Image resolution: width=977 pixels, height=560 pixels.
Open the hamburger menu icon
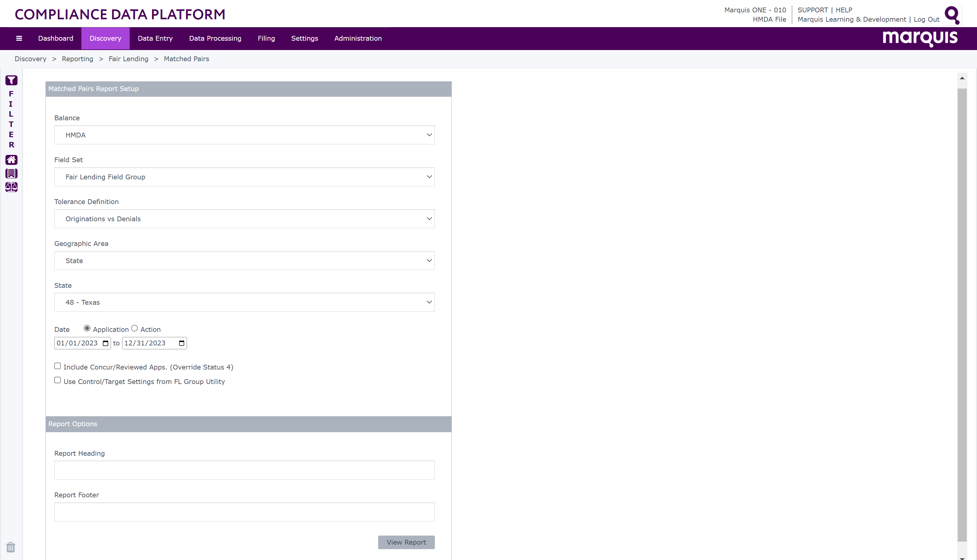[19, 38]
